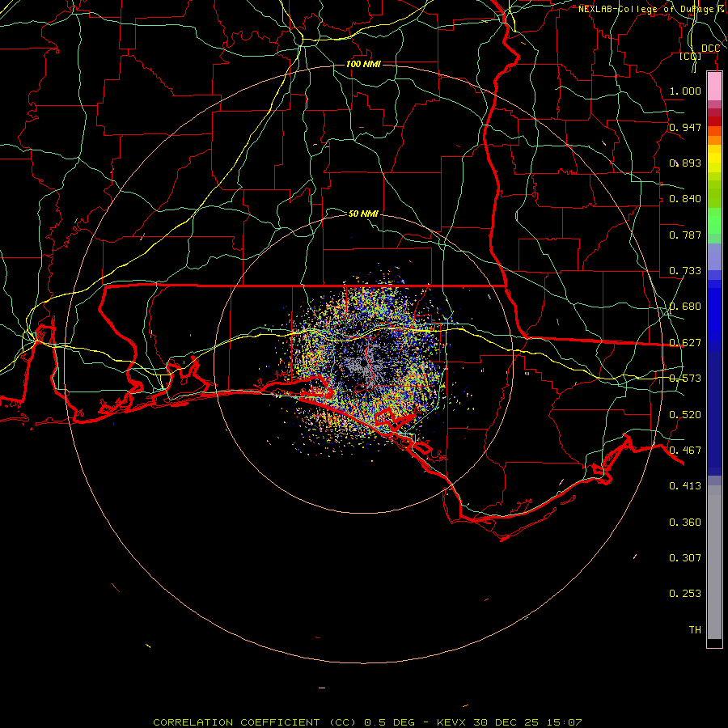
Task: Click the 50 NMI range ring label
Action: click(x=363, y=214)
